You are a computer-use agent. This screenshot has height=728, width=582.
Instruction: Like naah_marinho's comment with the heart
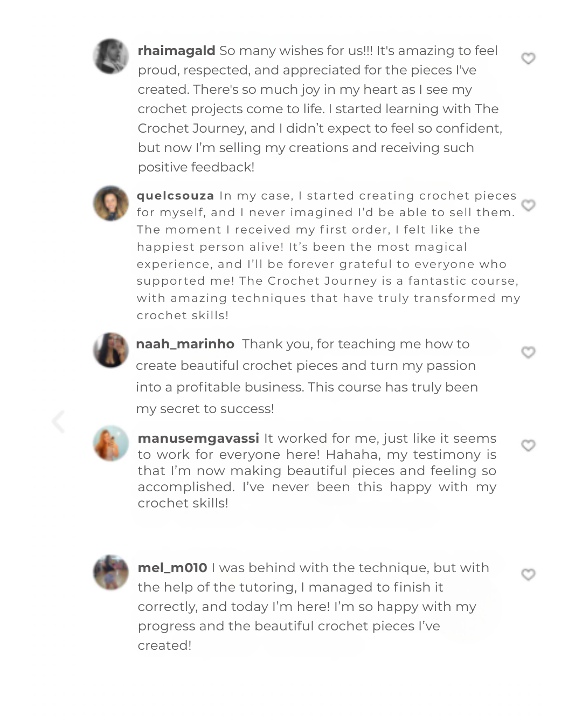point(528,352)
